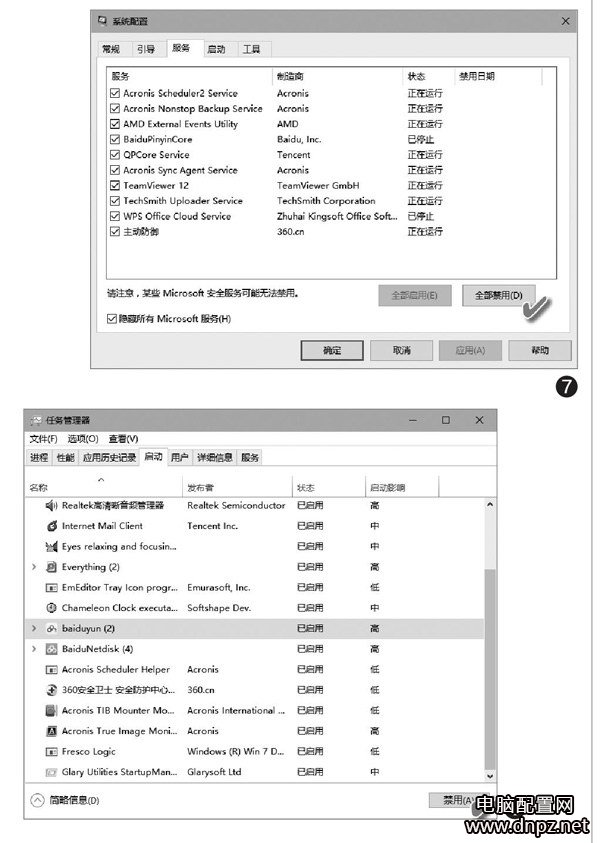
Task: Click the scroll down arrow in startup list
Action: 490,776
